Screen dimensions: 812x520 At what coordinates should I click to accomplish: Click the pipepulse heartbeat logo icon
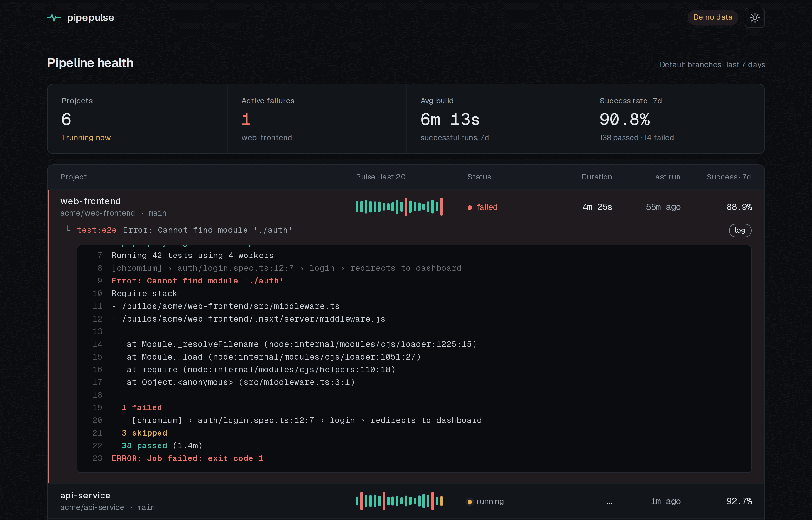(x=54, y=17)
